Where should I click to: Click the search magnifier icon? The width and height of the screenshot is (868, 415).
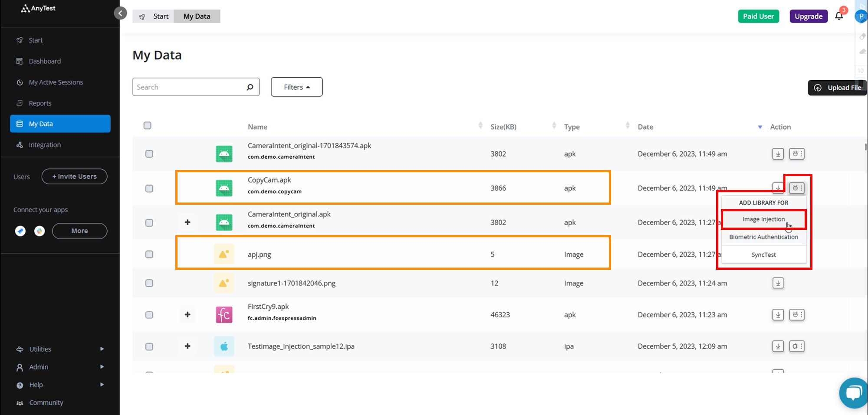250,87
